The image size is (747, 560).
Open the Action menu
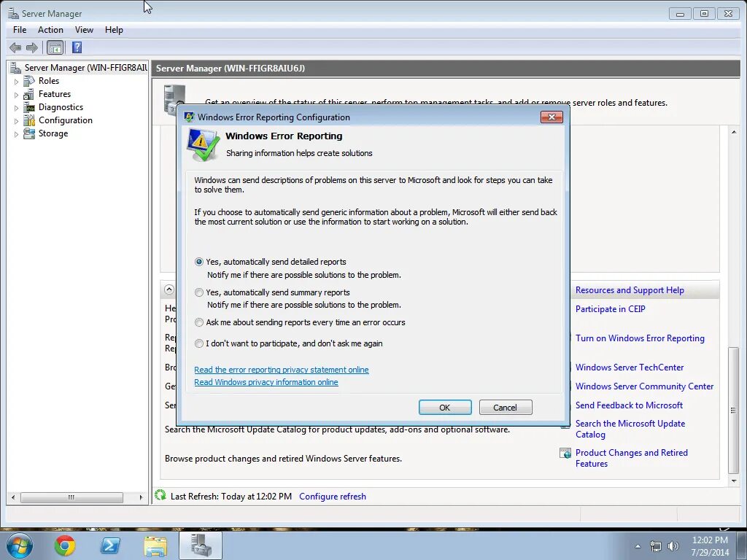pyautogui.click(x=50, y=29)
